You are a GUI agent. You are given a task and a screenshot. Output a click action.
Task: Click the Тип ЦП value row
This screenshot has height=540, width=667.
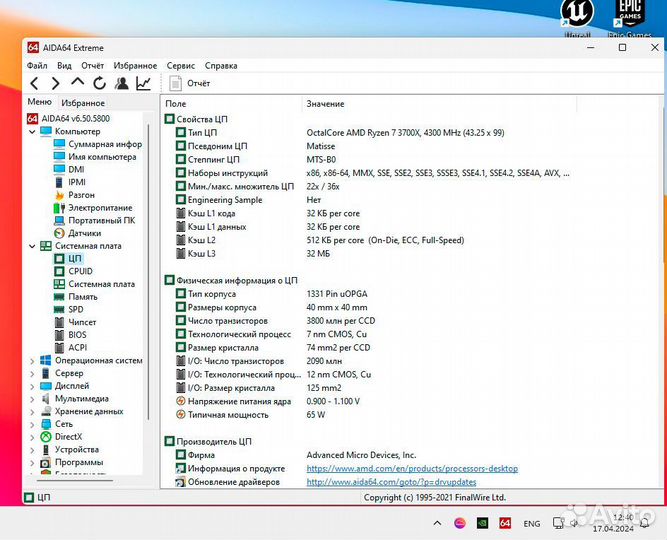click(x=405, y=132)
